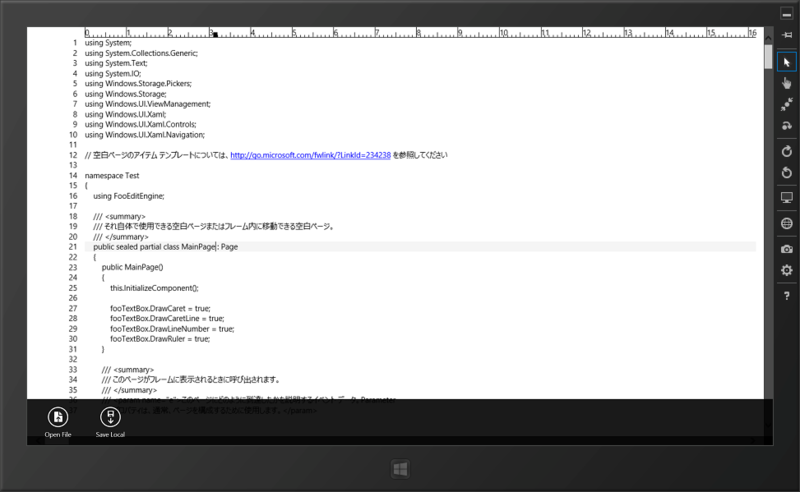Click 'using Windows.UI.ViewManagement;' line
Image resolution: width=800 pixels, height=492 pixels.
coord(147,104)
